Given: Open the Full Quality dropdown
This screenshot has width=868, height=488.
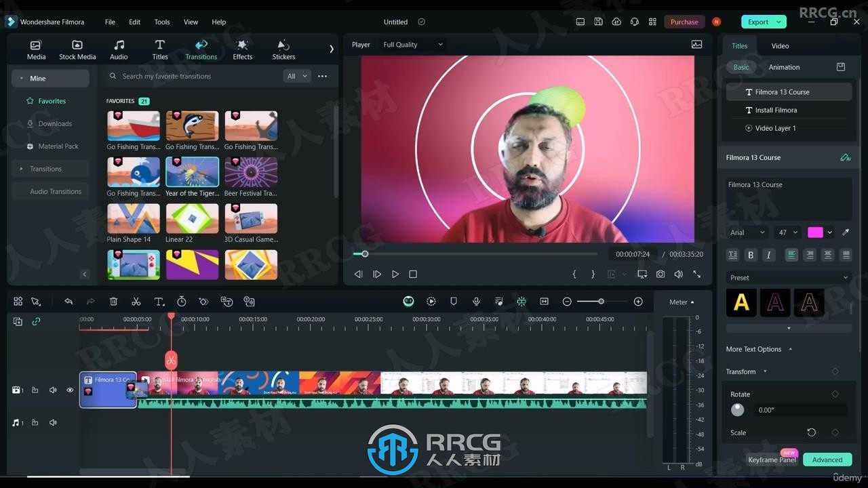Looking at the screenshot, I should pos(412,45).
